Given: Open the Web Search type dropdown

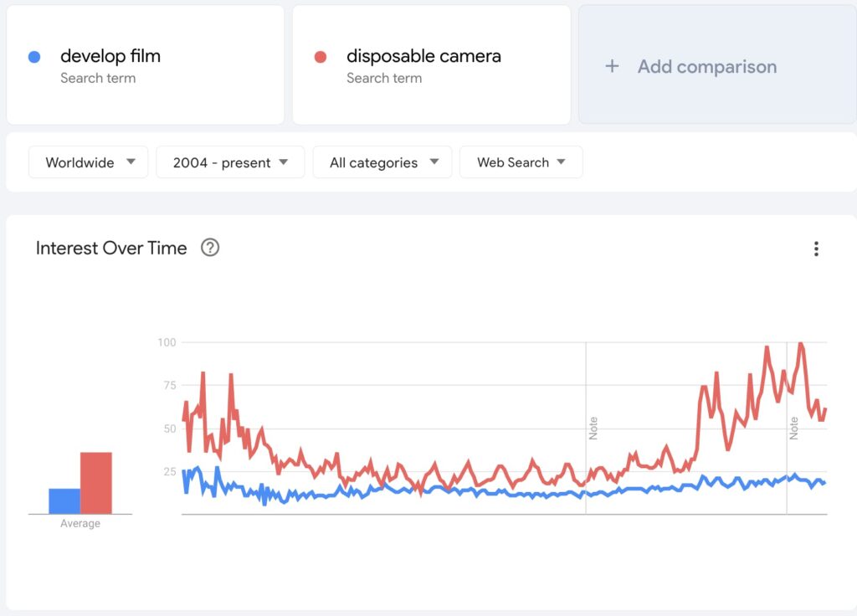Looking at the screenshot, I should click(521, 162).
